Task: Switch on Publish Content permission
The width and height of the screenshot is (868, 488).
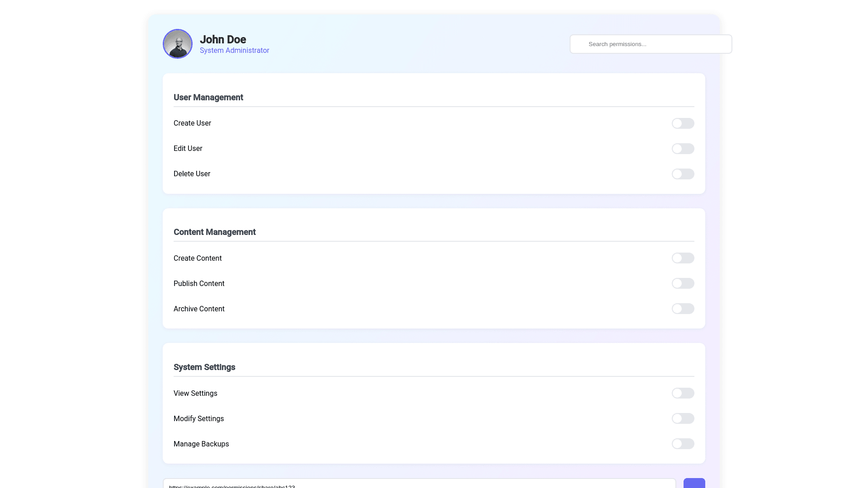Action: (x=683, y=283)
